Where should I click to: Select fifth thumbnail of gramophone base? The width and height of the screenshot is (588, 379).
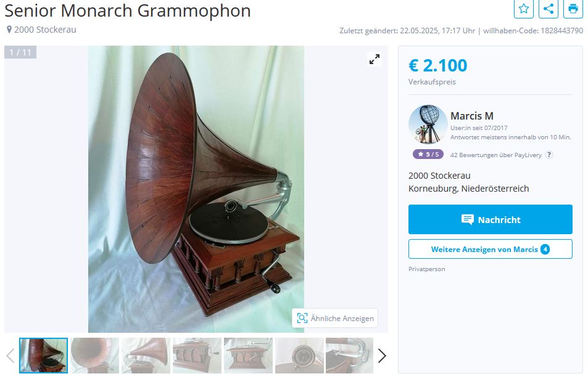tap(248, 356)
